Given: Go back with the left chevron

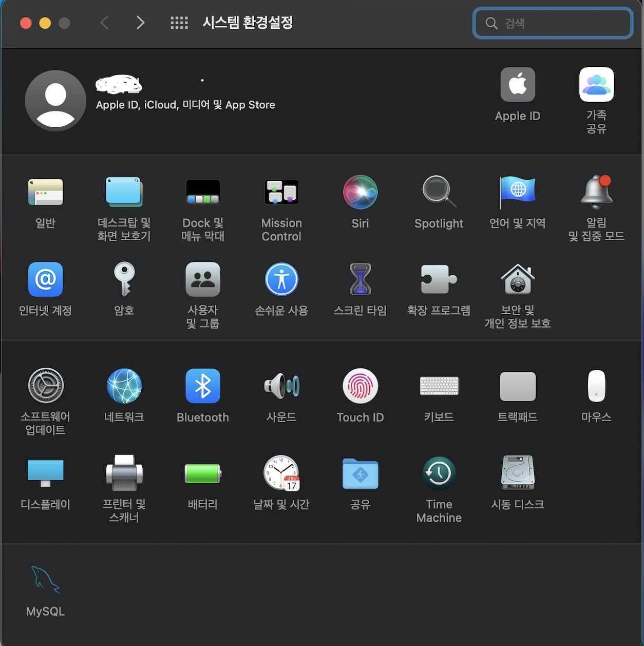Looking at the screenshot, I should tap(104, 23).
